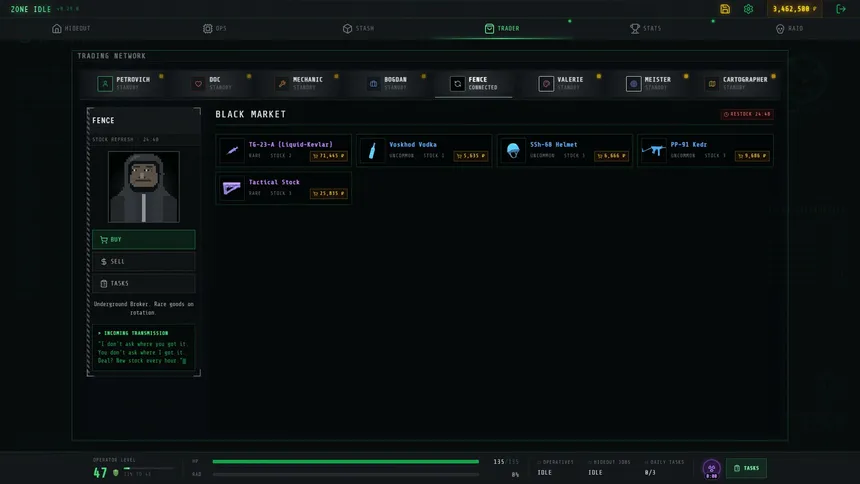The width and height of the screenshot is (860, 484).
Task: Buy Tactical Stock for 25,835 rubles
Action: (329, 193)
